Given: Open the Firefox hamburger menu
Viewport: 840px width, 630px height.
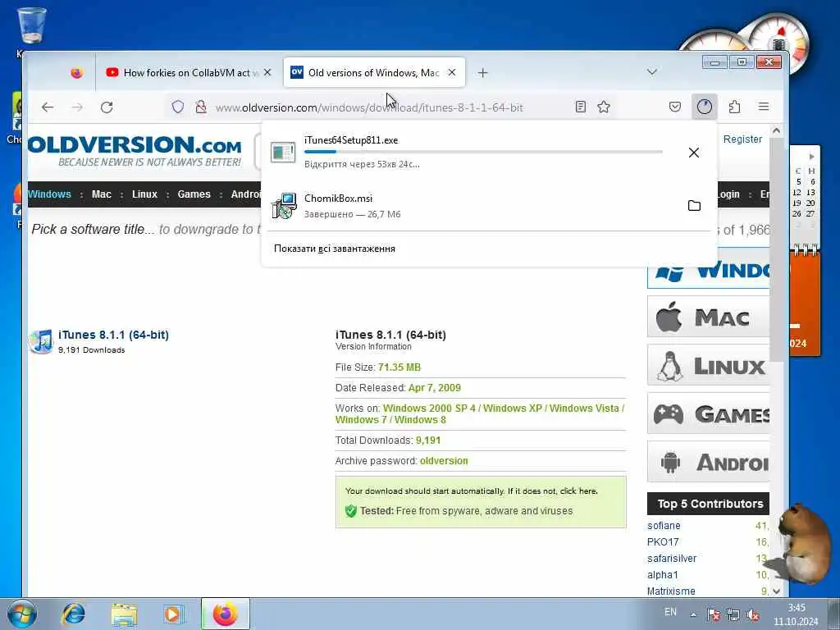Looking at the screenshot, I should click(764, 107).
